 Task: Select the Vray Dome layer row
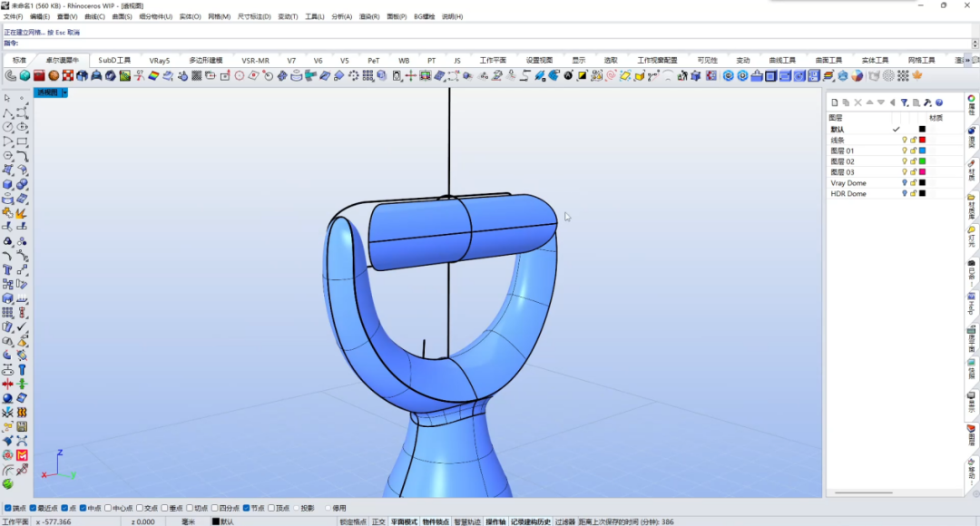click(x=894, y=183)
